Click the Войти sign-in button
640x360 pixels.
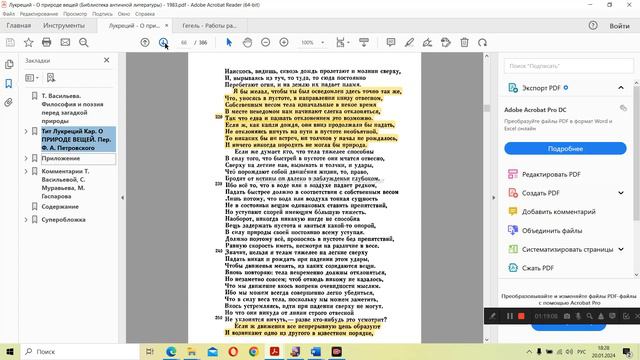click(x=619, y=26)
